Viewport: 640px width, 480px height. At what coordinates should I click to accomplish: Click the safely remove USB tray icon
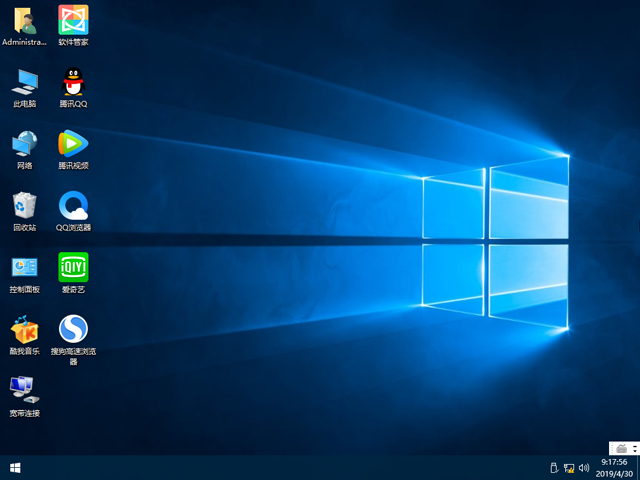click(x=553, y=467)
